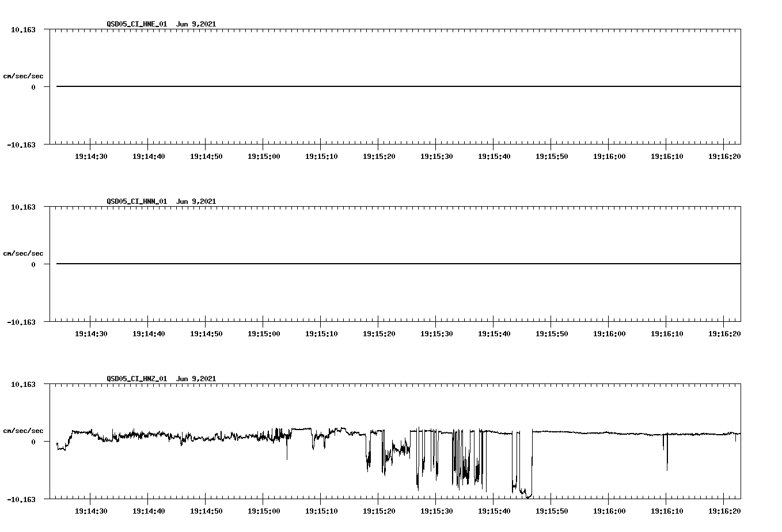Click the 19:16:20 time label under HNE plot

click(724, 157)
